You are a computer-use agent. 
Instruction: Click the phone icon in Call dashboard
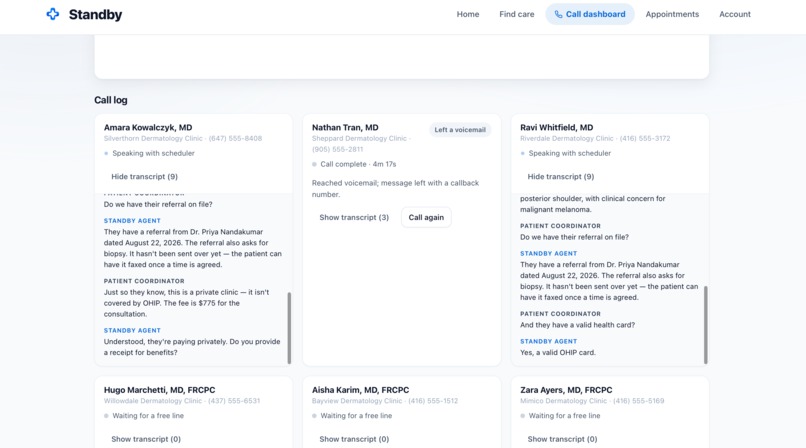point(558,14)
